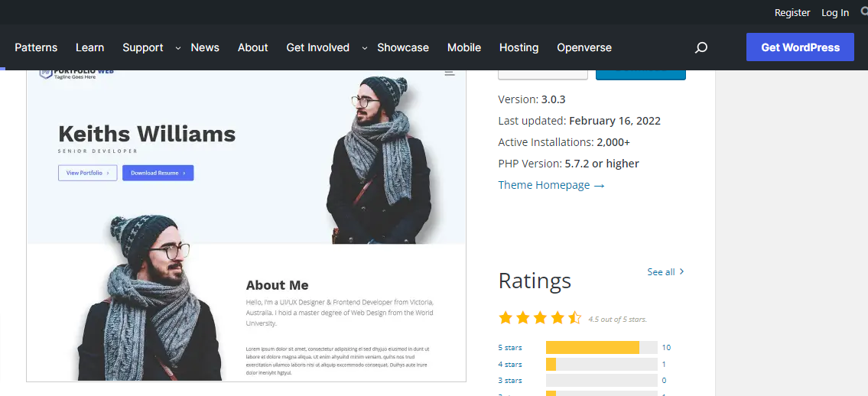Open the Get Involved menu item
Image resolution: width=868 pixels, height=396 pixels.
[x=317, y=47]
